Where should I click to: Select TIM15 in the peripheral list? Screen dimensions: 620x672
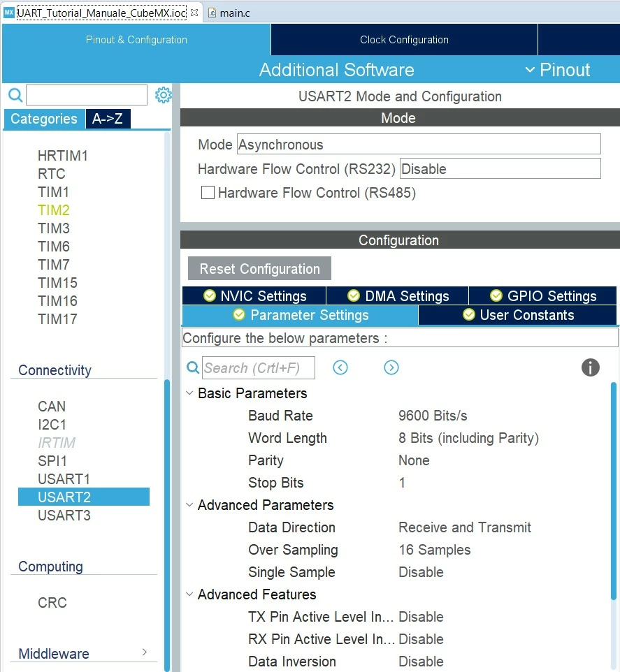click(57, 282)
